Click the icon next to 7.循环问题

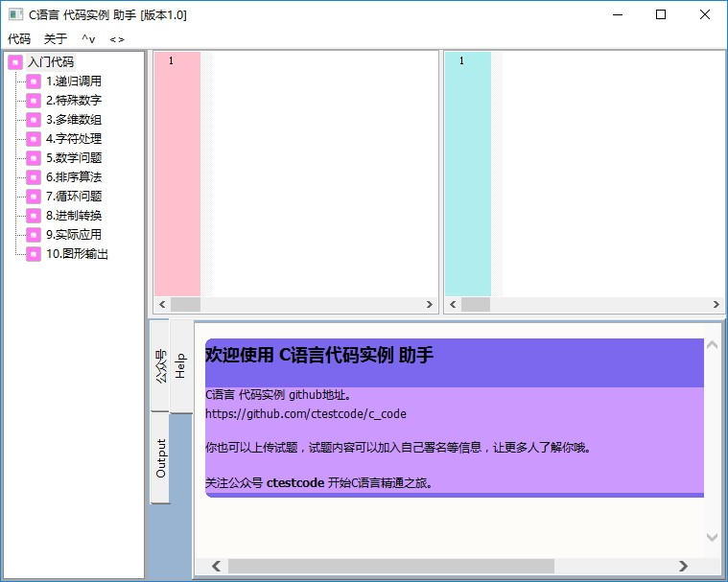coord(34,197)
